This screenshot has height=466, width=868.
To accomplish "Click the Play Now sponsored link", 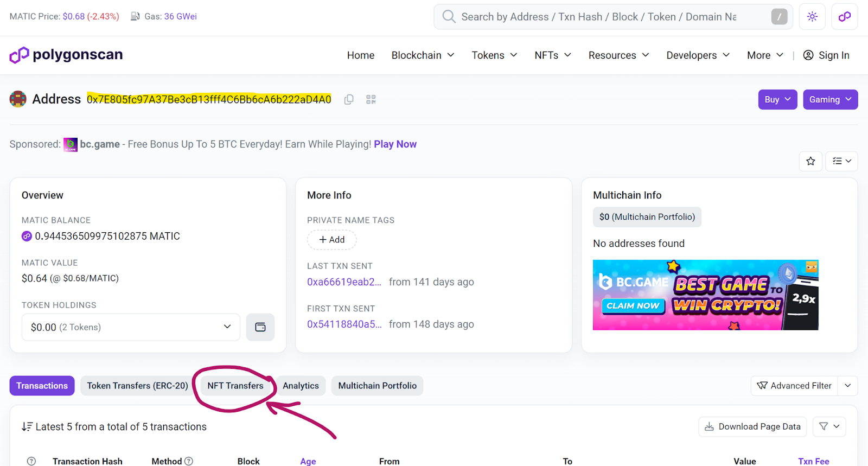I will click(x=395, y=144).
